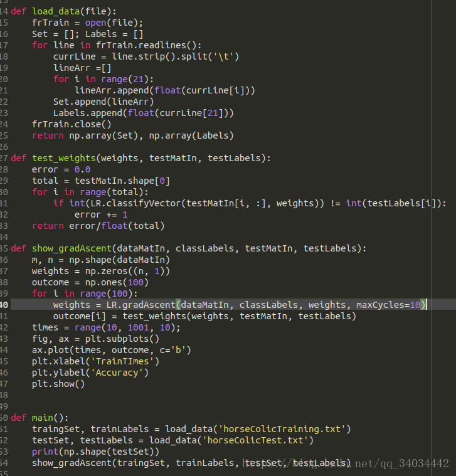456x476 pixels.
Task: Click the Set.append(lineArr) line
Action: pos(103,102)
